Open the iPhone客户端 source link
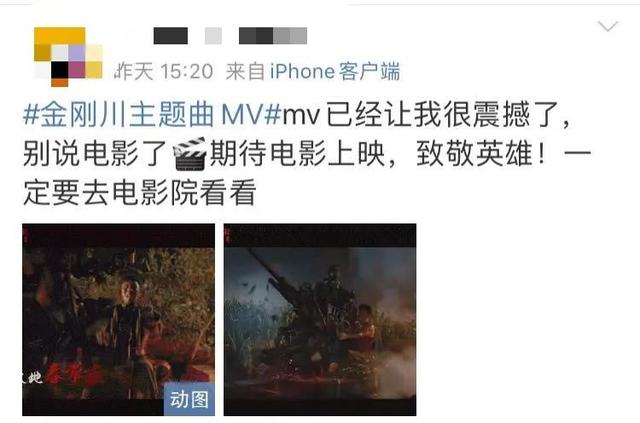640x423 pixels. click(335, 71)
